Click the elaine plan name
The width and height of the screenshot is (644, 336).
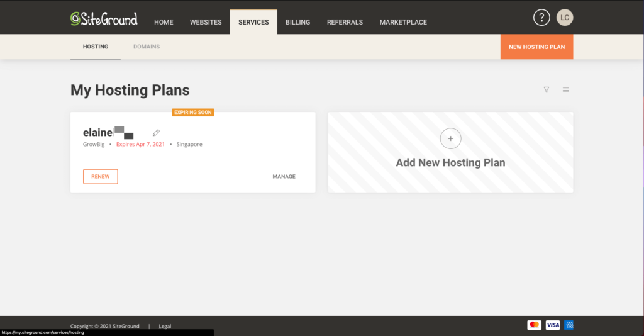(97, 132)
